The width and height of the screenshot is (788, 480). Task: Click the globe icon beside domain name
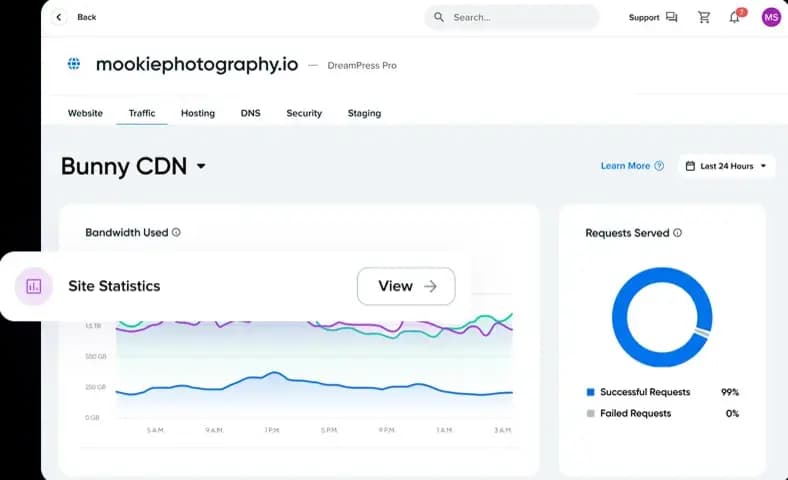point(74,64)
